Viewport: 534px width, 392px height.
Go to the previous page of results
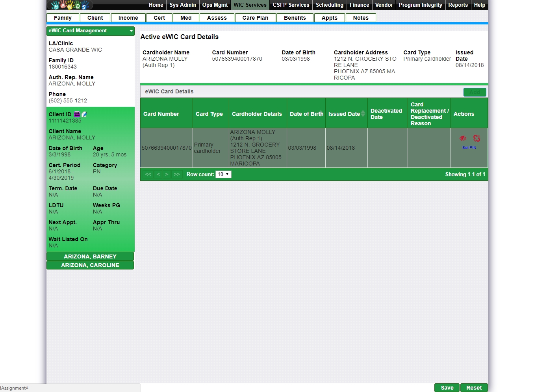click(158, 174)
